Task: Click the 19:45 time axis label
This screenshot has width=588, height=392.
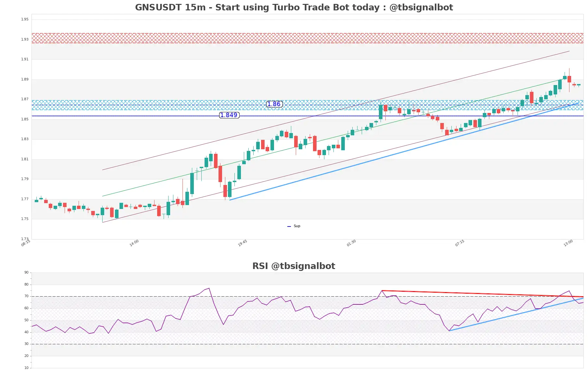Action: (x=243, y=243)
